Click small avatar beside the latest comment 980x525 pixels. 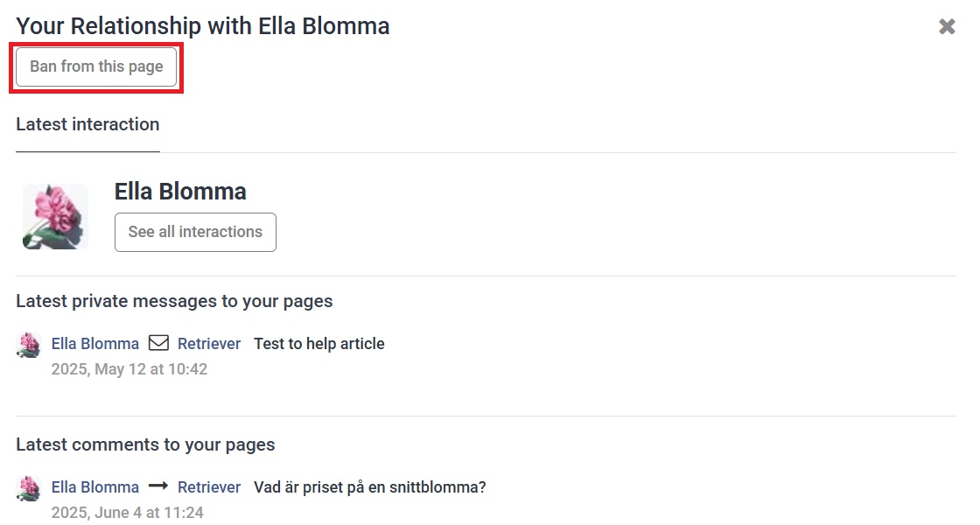[29, 487]
